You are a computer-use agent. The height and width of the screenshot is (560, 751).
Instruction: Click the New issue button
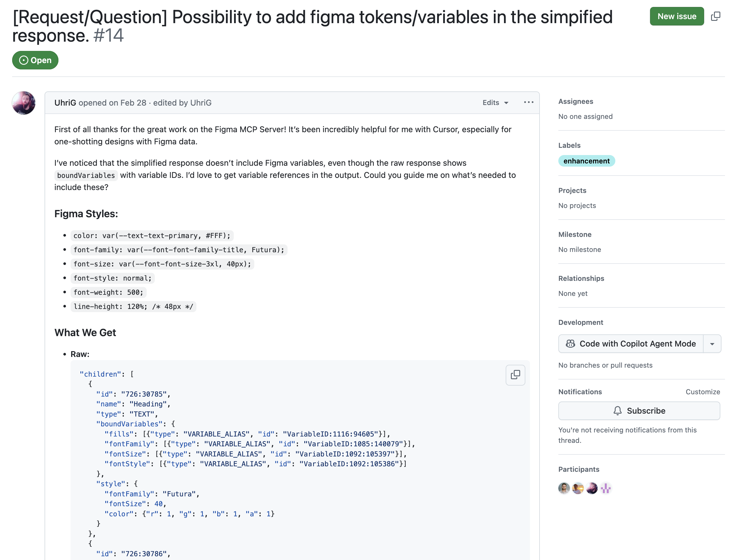click(676, 16)
